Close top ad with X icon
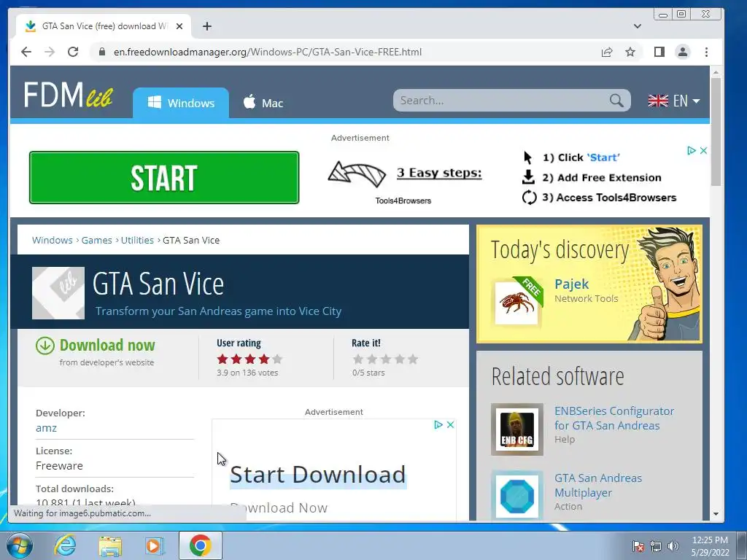747x560 pixels. pyautogui.click(x=703, y=150)
